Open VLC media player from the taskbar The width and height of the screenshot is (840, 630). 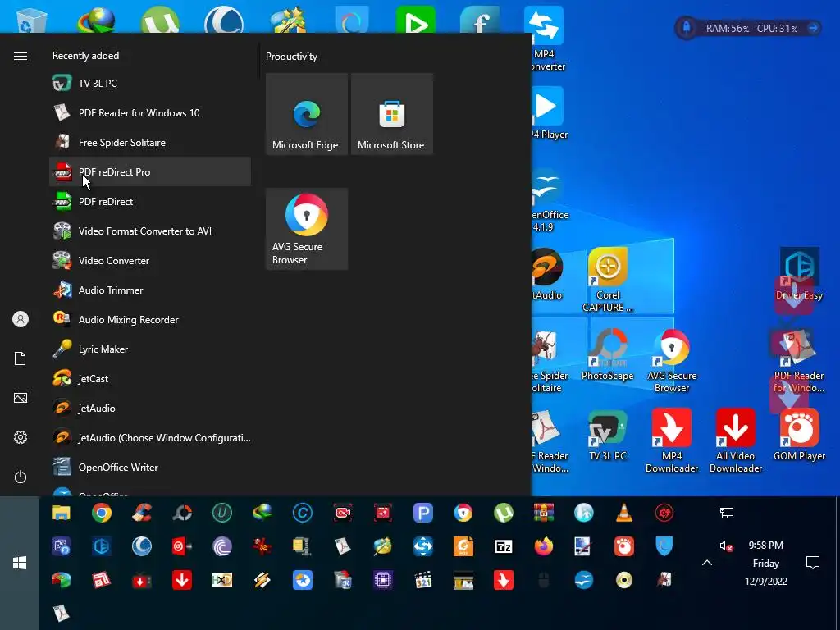623,514
